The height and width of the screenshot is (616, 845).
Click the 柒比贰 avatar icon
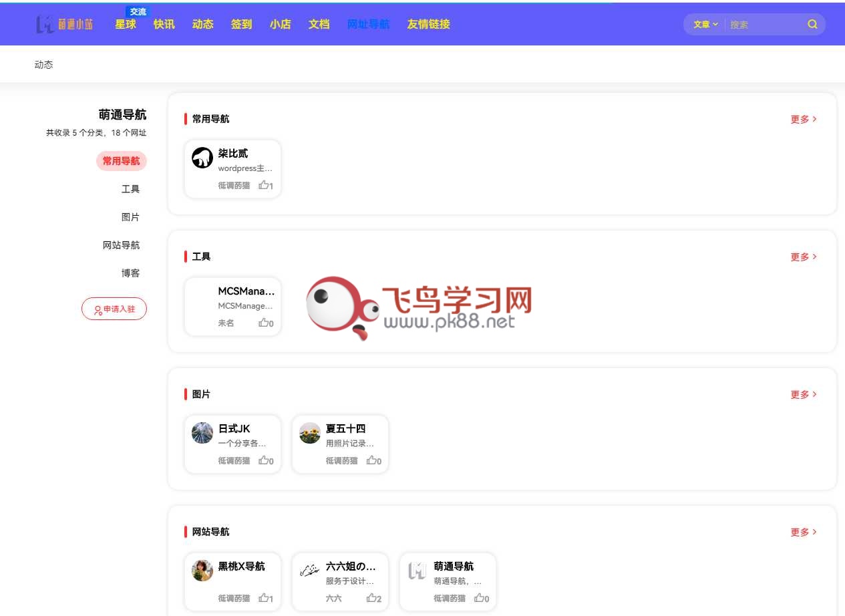(x=202, y=158)
